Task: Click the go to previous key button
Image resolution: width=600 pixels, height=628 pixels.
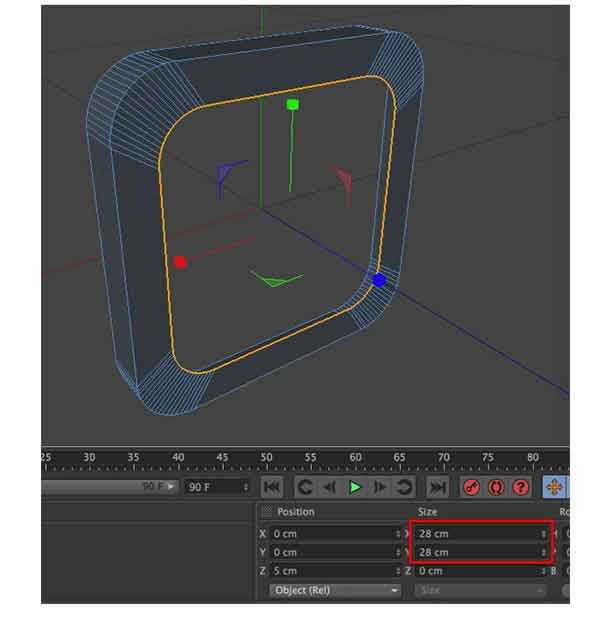Action: [x=304, y=487]
